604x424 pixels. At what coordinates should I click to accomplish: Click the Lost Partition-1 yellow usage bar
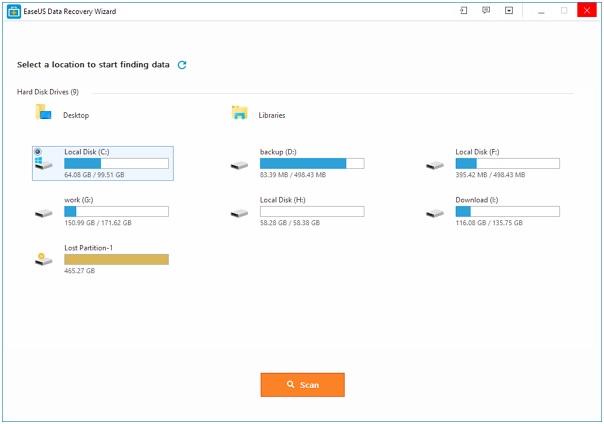click(116, 260)
